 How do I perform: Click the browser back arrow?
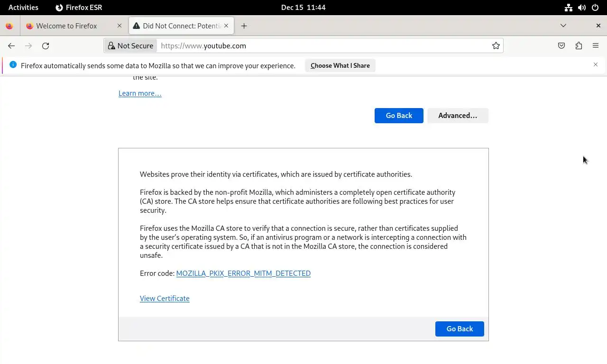pos(11,46)
